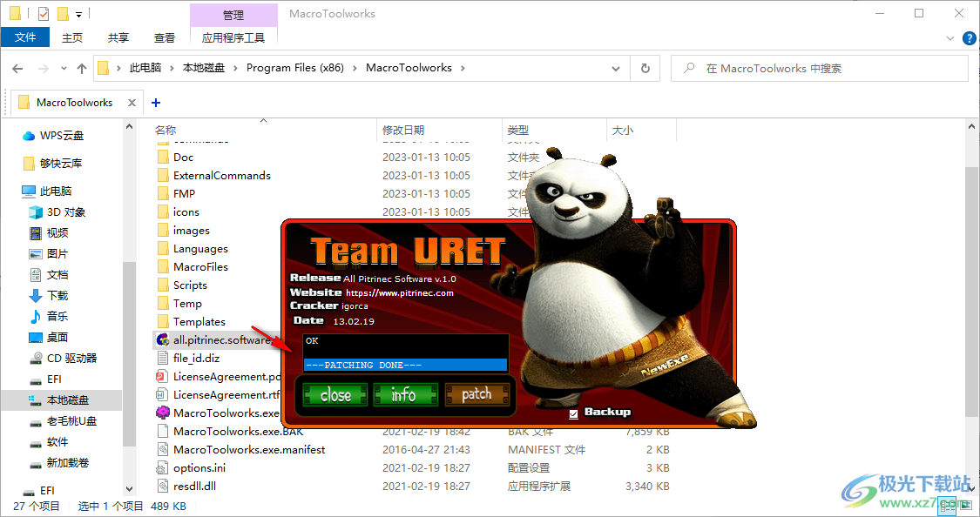The image size is (980, 517).
Task: Open the 应用程序工具 ribbon tab
Action: [x=233, y=37]
